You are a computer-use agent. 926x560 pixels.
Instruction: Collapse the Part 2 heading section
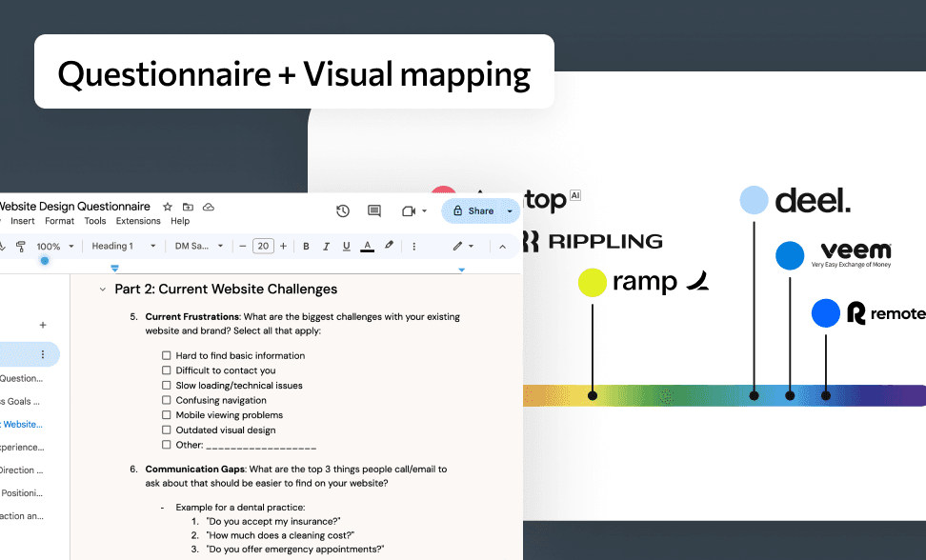click(x=102, y=290)
